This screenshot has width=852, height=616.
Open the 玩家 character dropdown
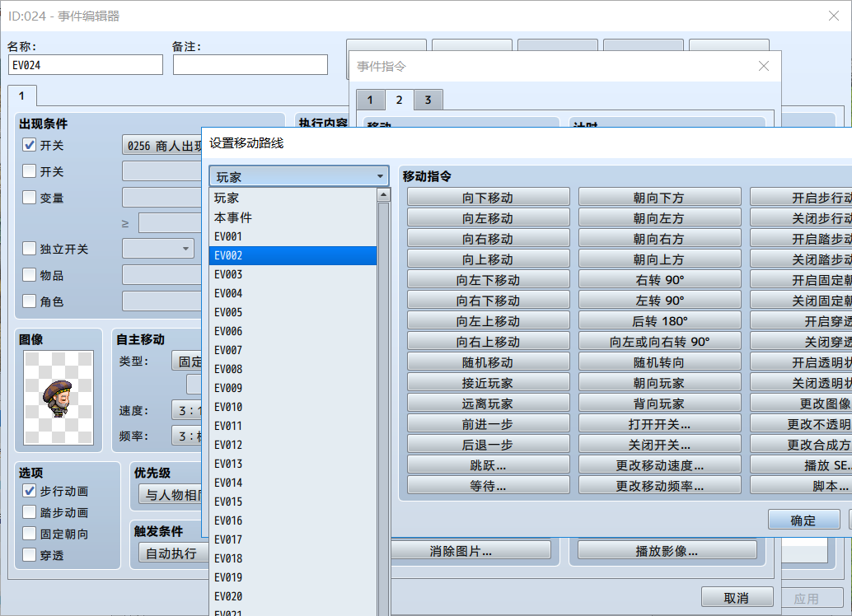(299, 176)
